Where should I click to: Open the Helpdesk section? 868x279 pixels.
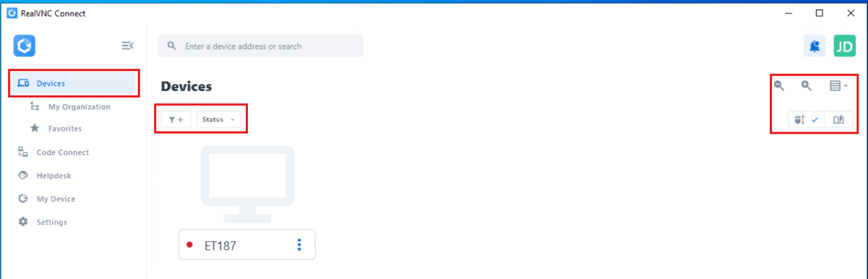point(54,176)
